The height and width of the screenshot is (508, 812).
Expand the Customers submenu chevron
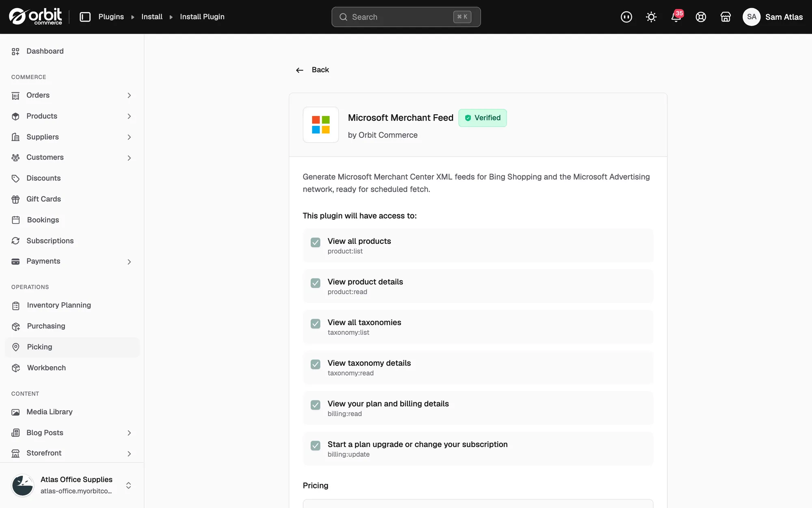(129, 158)
